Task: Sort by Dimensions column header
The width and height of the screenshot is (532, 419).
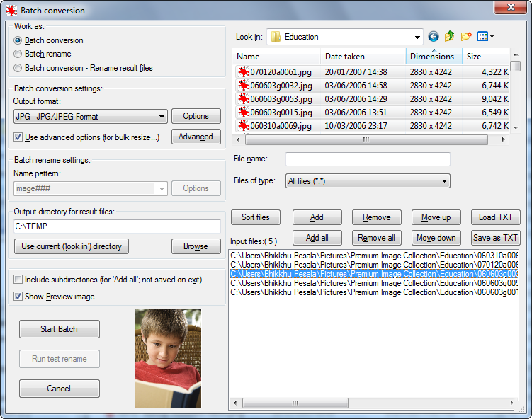Action: pyautogui.click(x=432, y=57)
